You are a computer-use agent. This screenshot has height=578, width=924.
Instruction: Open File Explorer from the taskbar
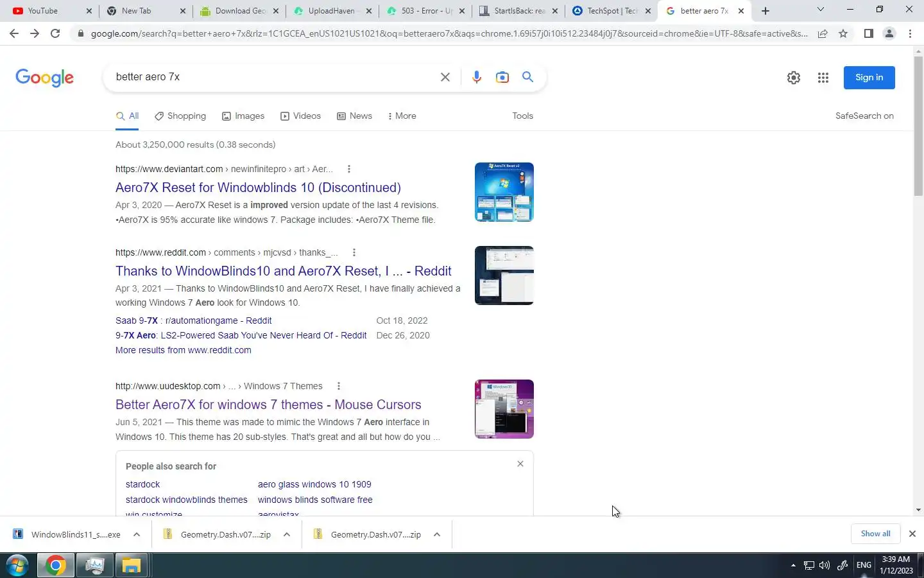[132, 566]
